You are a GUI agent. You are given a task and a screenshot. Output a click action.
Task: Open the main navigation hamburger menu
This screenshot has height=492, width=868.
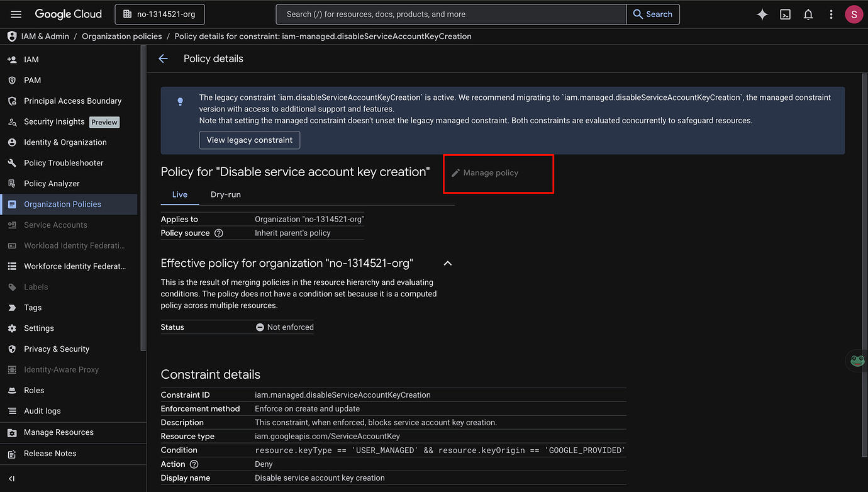click(x=16, y=14)
